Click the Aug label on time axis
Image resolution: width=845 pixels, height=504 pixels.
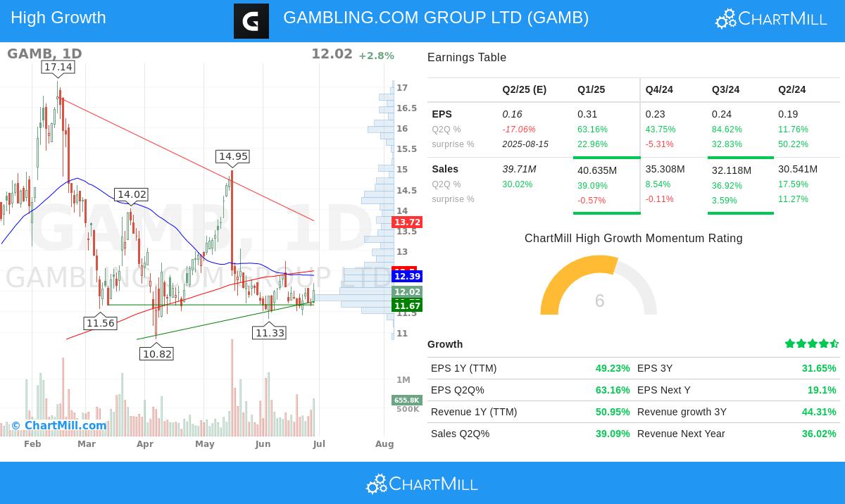click(x=384, y=444)
